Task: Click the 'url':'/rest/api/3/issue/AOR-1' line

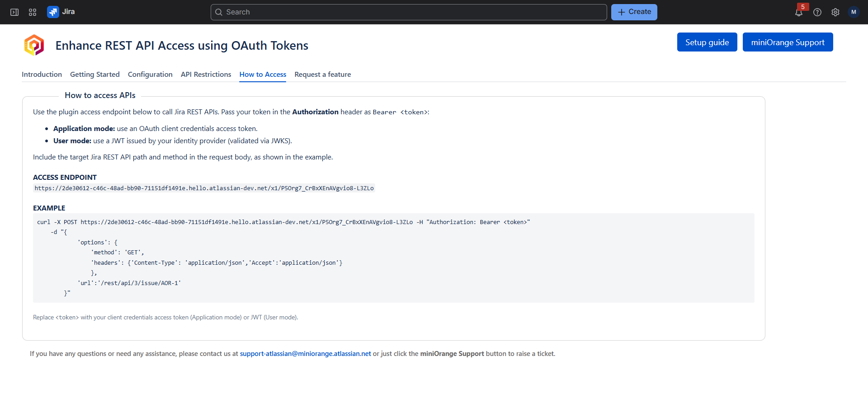Action: click(129, 283)
